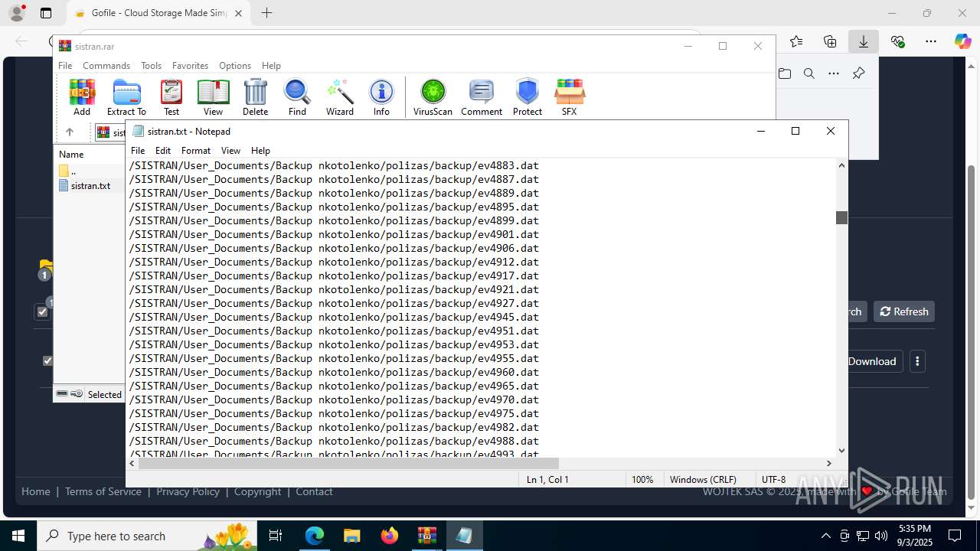The height and width of the screenshot is (551, 980).
Task: Go up one folder in WinRAR
Action: pos(69,132)
